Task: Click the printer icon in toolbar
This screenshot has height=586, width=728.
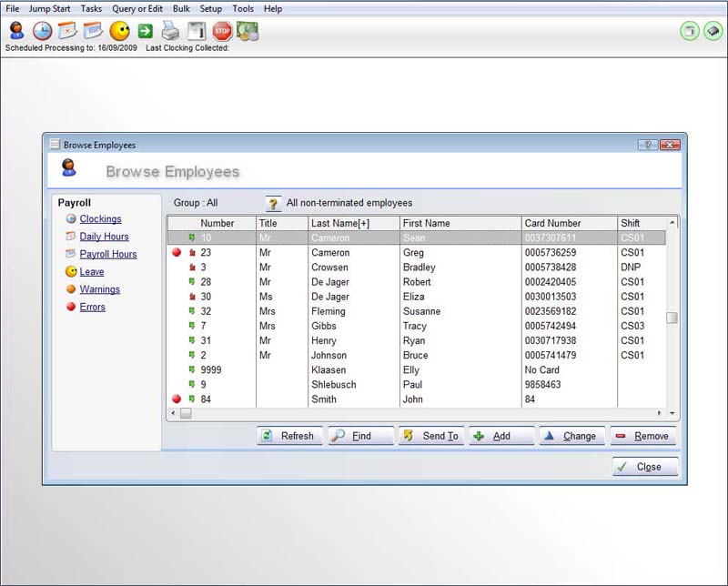Action: (170, 31)
